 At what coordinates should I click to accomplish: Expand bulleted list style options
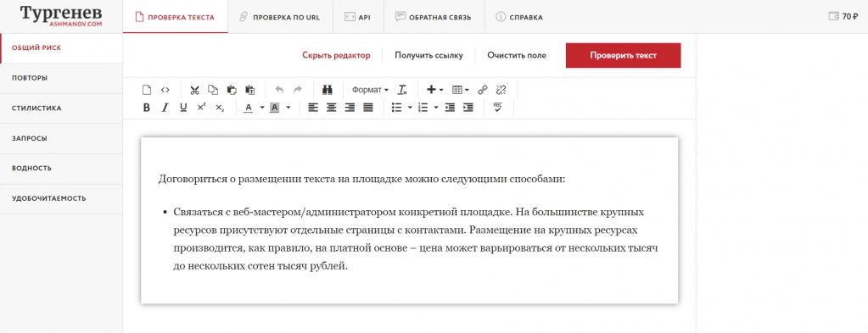tap(410, 108)
